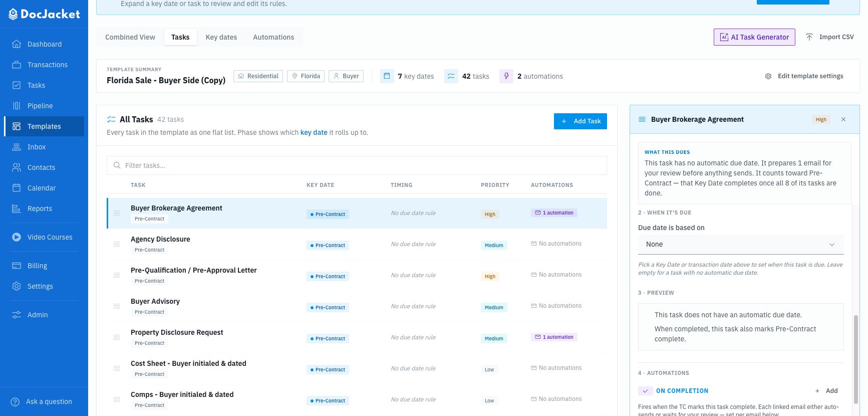Open Inbox tray icon in sidebar
The image size is (868, 416).
(17, 147)
